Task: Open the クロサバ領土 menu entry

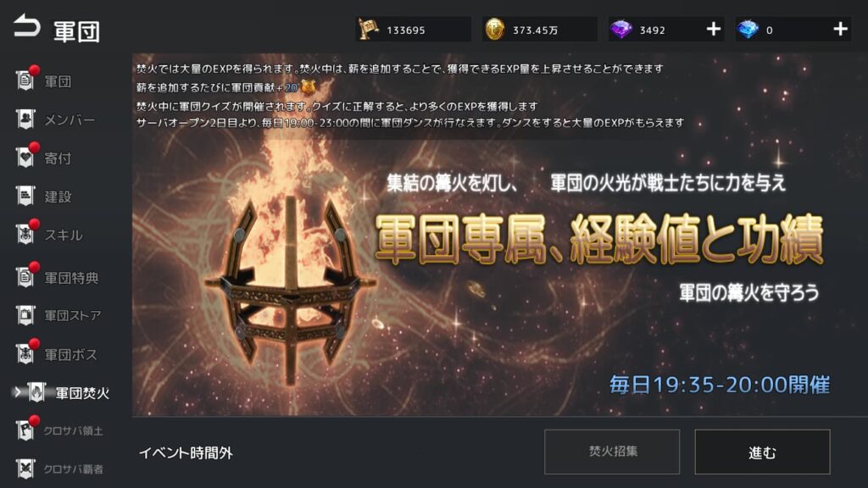Action: 73,431
